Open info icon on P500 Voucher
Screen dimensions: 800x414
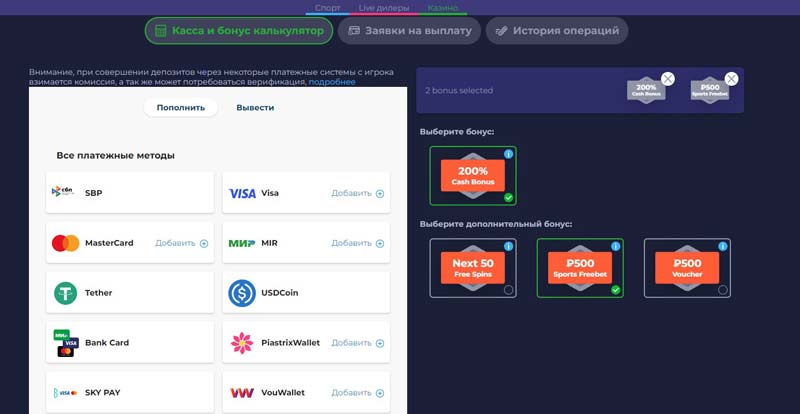pyautogui.click(x=723, y=246)
